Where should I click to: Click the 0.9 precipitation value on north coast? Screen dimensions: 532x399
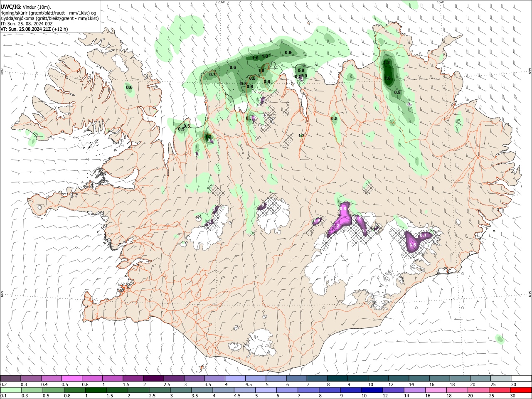point(304,76)
